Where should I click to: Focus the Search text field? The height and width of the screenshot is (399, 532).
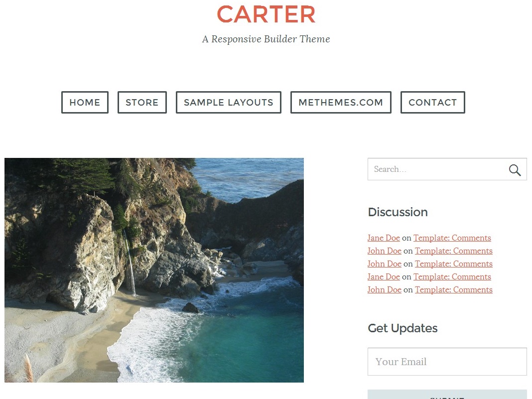pos(438,169)
